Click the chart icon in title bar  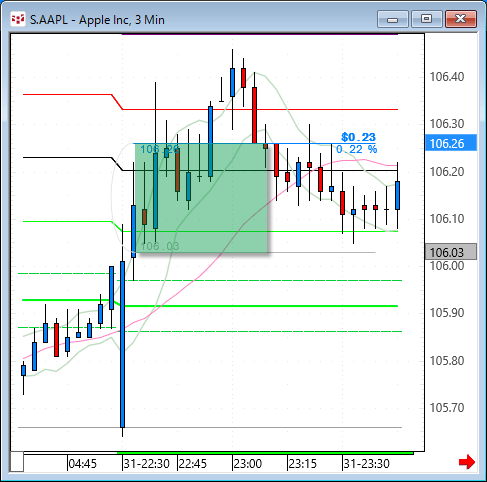click(18, 19)
